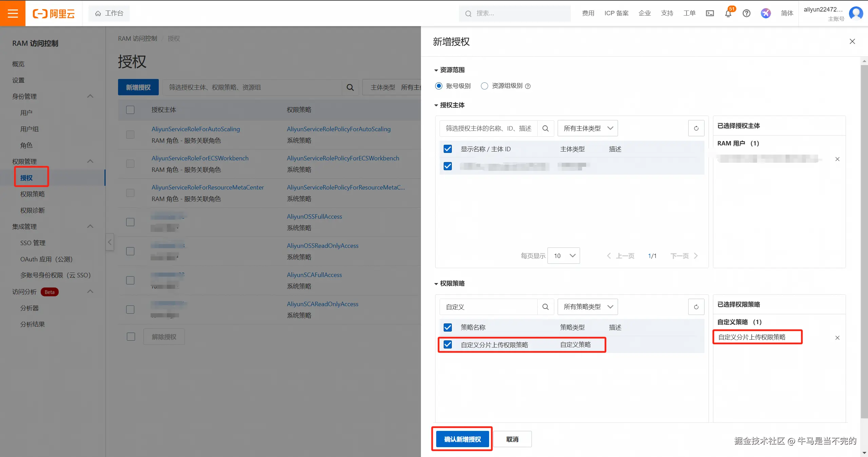Uncheck the 自定义分片上传权限策略 checkbox
Viewport: 868px width, 457px height.
pyautogui.click(x=448, y=344)
